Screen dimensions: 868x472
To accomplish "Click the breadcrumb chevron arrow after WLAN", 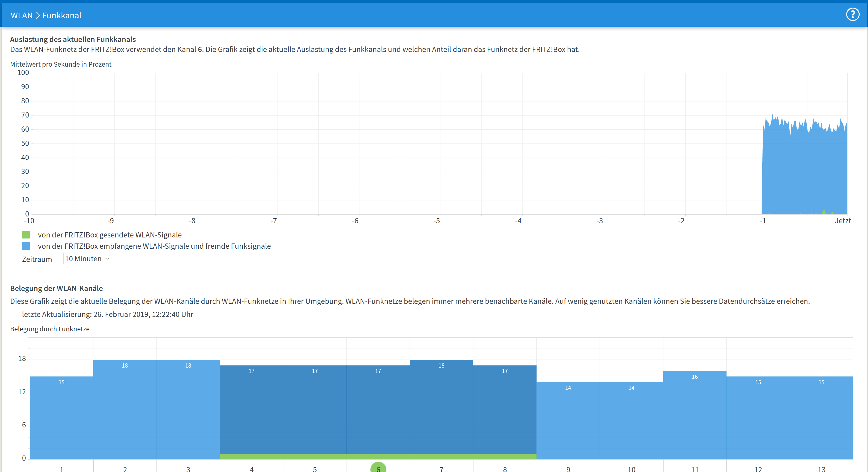I will [38, 15].
